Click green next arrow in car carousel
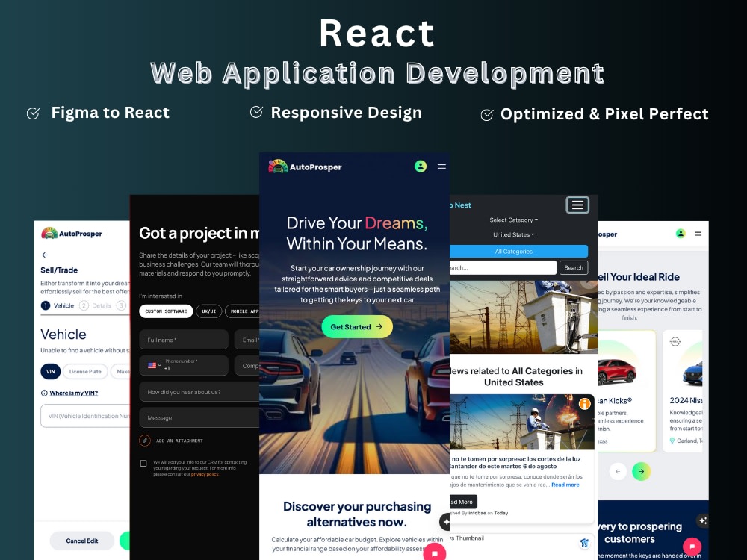This screenshot has width=747, height=560. click(x=641, y=471)
